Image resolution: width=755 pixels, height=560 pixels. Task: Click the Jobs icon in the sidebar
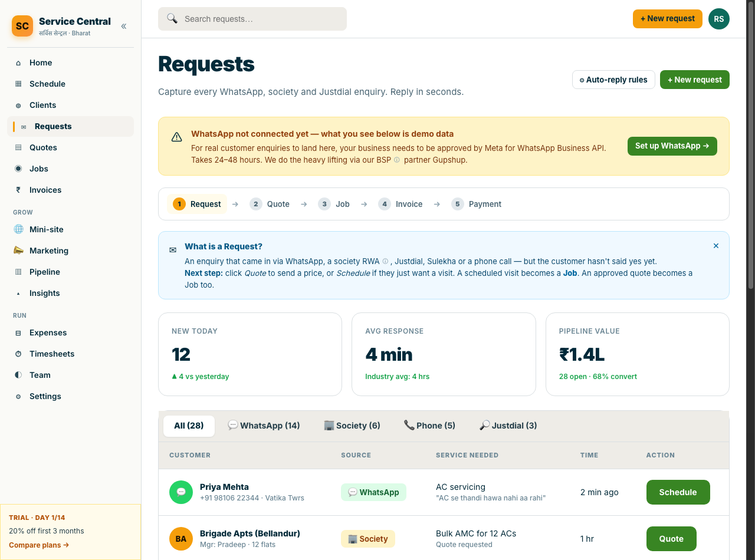pyautogui.click(x=18, y=169)
